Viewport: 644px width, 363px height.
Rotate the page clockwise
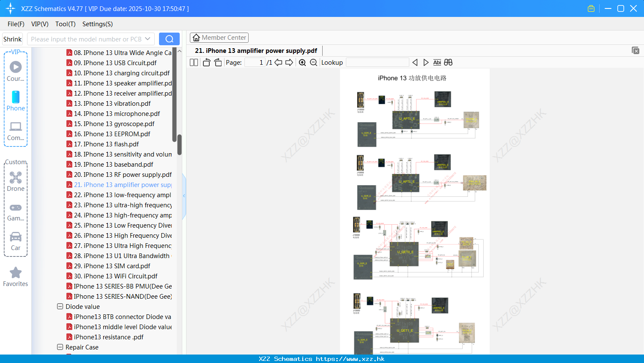[x=218, y=62]
